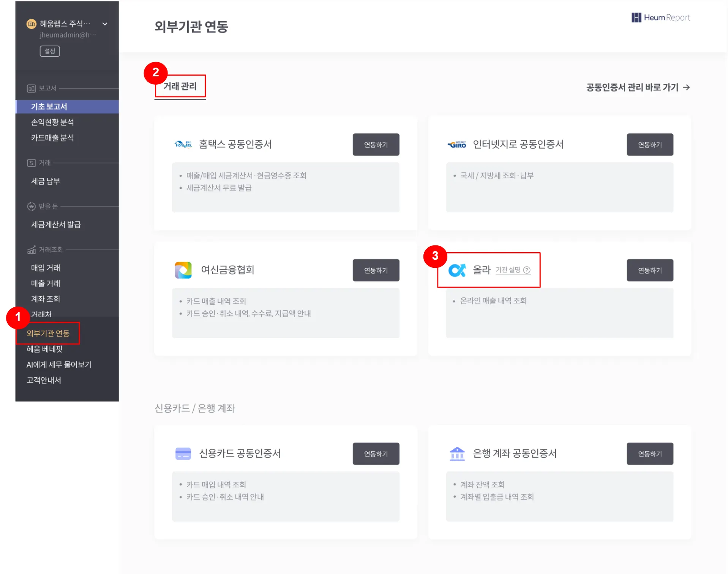The height and width of the screenshot is (574, 728).
Task: Click the question mark icon beside 기관 설명
Action: (527, 270)
